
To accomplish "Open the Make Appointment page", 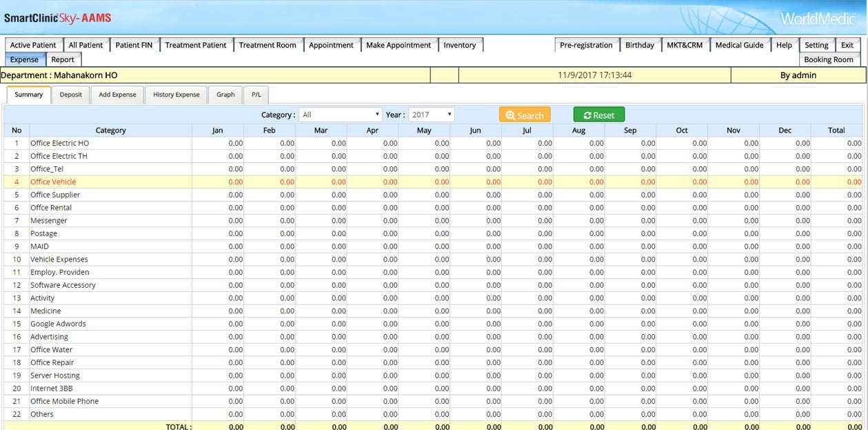I will pos(398,45).
